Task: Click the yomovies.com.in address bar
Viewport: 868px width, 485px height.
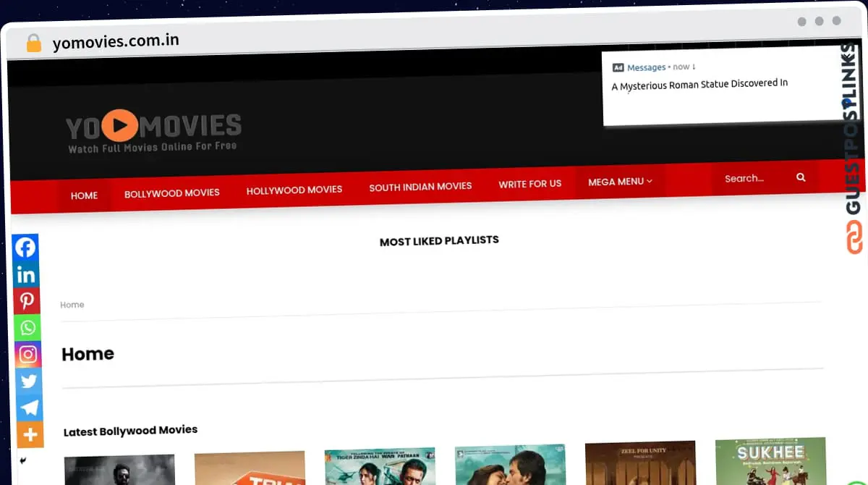Action: click(x=116, y=41)
